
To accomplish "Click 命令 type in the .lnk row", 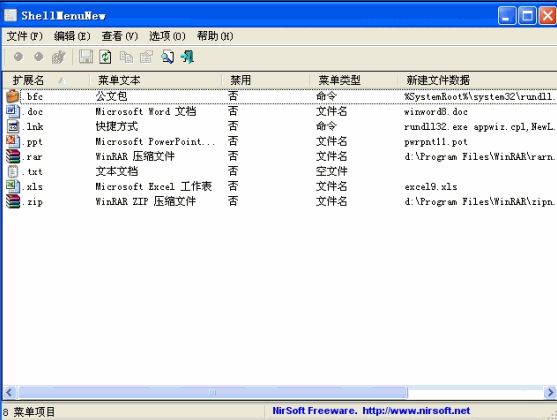I will [326, 126].
